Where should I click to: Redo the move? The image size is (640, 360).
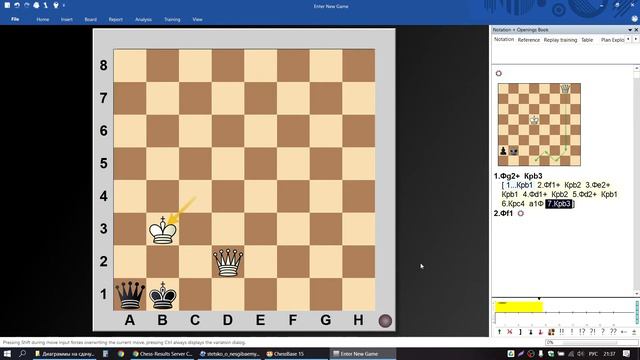tap(27, 5)
